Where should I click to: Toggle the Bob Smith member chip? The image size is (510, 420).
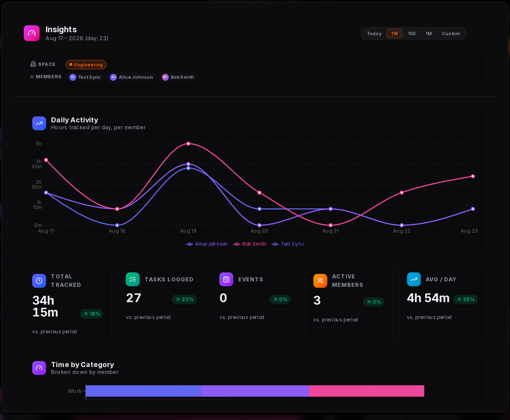[178, 77]
